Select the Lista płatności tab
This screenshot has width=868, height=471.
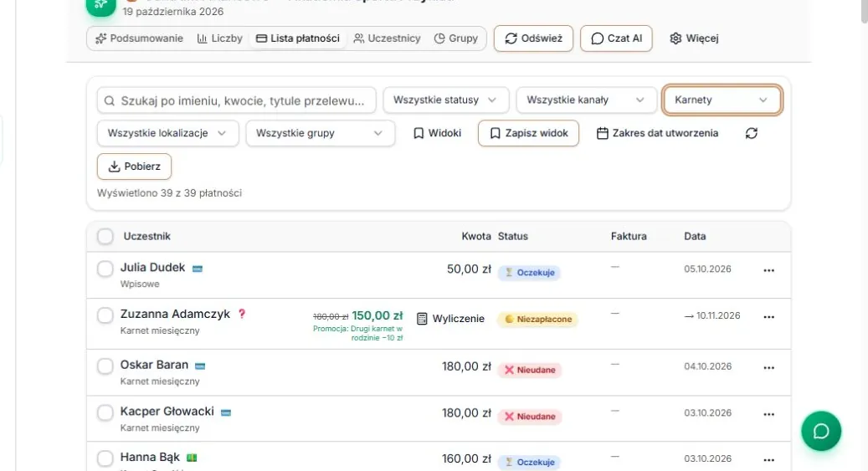point(298,38)
